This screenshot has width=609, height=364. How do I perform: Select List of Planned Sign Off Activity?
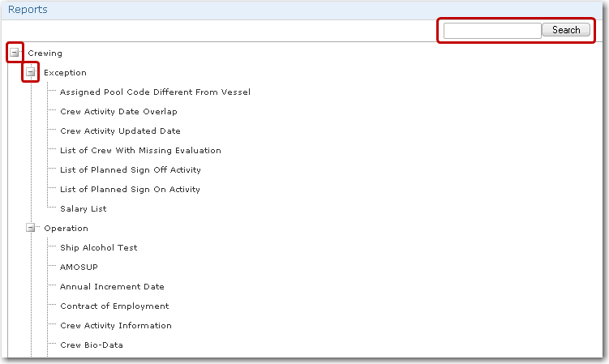[x=131, y=170]
